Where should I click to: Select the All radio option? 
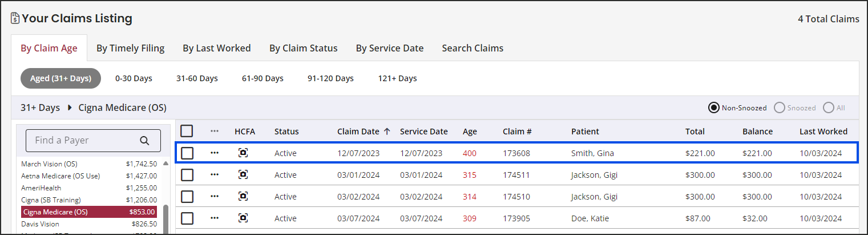coord(829,107)
